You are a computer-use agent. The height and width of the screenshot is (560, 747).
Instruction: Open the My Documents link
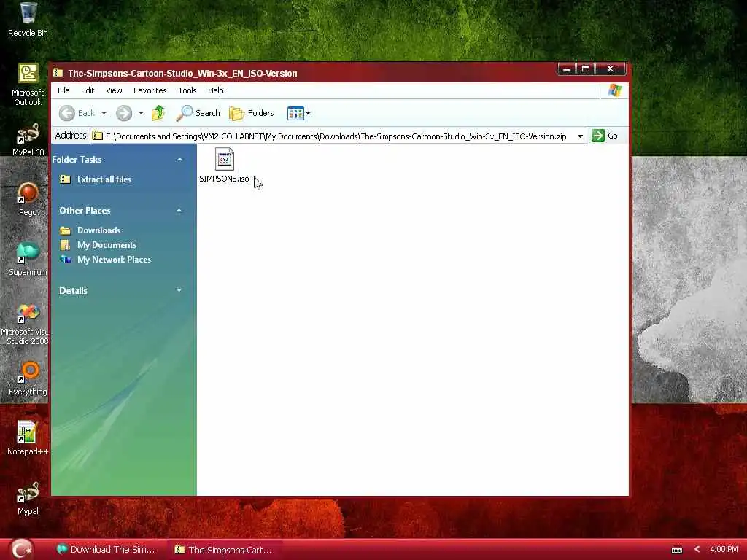107,245
